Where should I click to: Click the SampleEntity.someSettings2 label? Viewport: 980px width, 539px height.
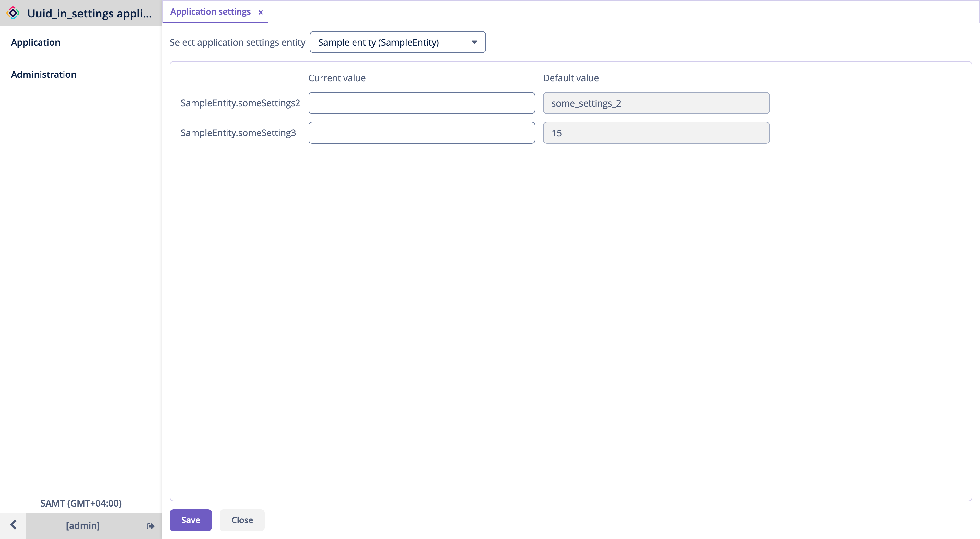[240, 103]
